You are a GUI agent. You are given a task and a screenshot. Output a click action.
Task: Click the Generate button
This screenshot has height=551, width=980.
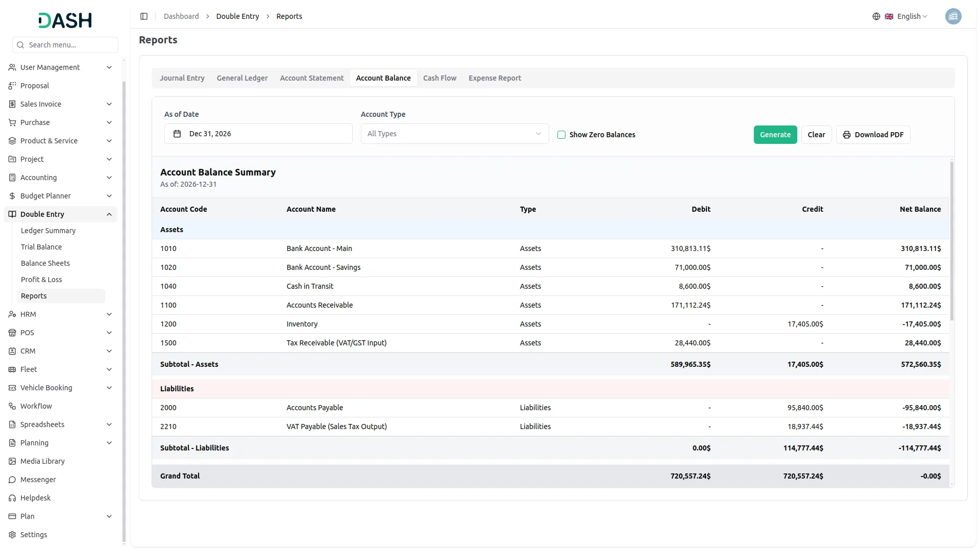(775, 135)
